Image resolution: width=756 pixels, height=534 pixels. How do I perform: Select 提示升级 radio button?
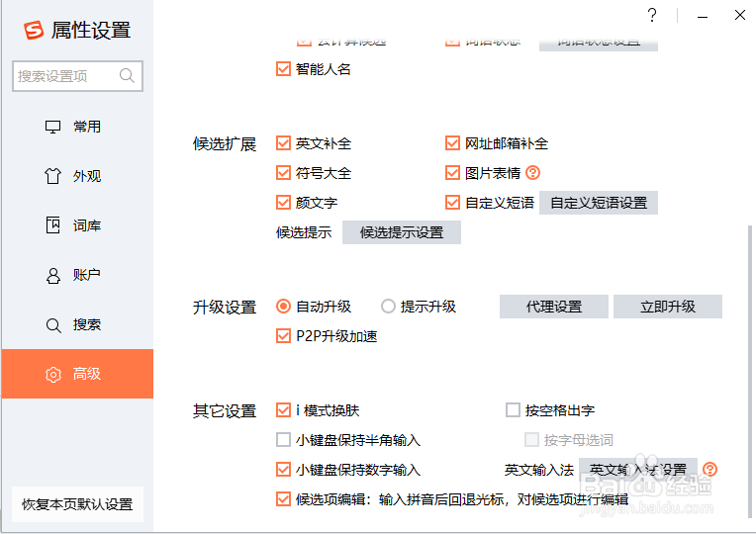(388, 306)
